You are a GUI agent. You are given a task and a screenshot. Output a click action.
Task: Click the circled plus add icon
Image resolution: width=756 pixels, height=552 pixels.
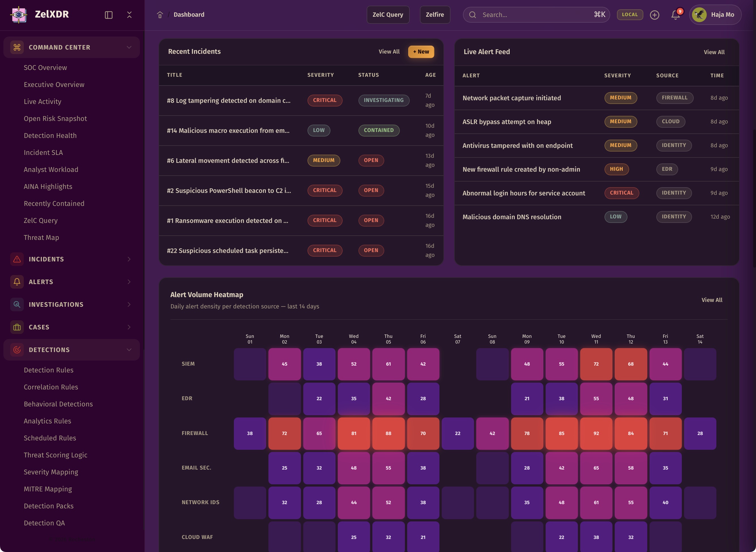[654, 15]
